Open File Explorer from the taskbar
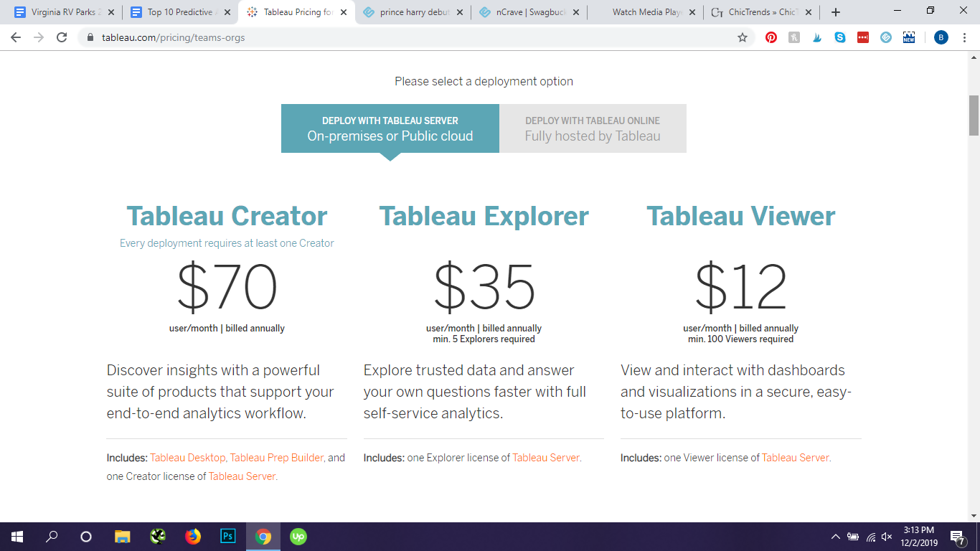Screen dimensions: 980x551 point(123,537)
